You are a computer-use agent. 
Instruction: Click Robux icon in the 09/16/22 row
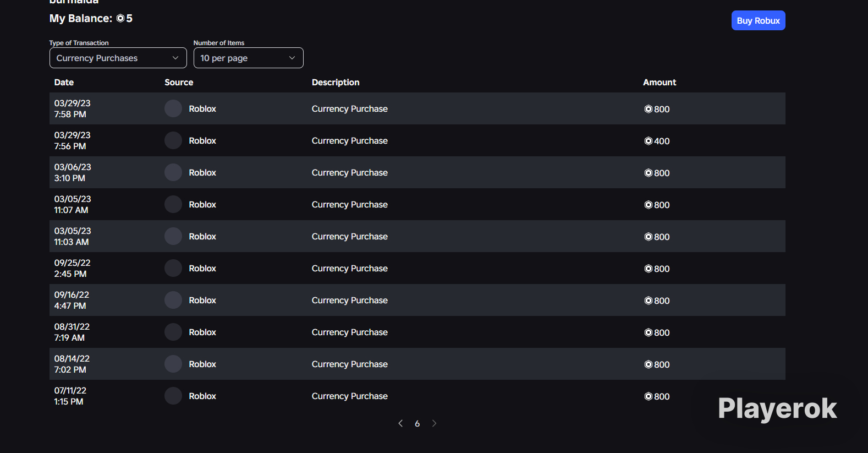pyautogui.click(x=648, y=301)
